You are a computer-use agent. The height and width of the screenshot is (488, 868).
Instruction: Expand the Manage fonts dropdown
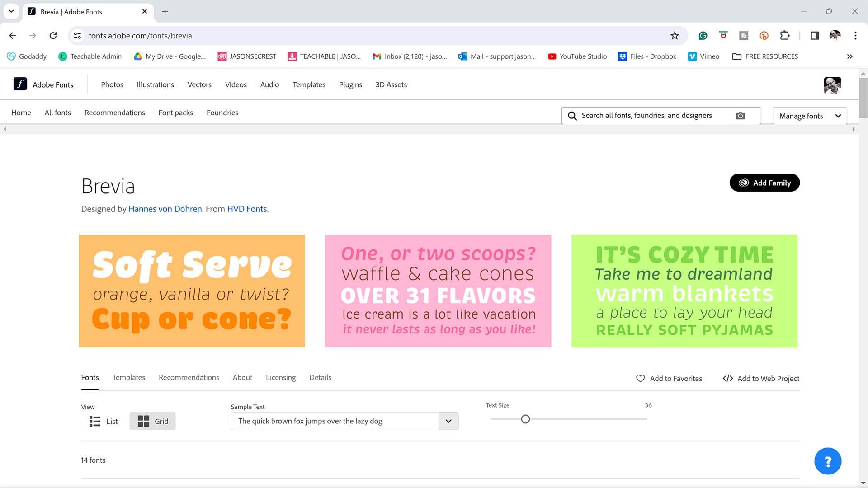click(x=809, y=116)
